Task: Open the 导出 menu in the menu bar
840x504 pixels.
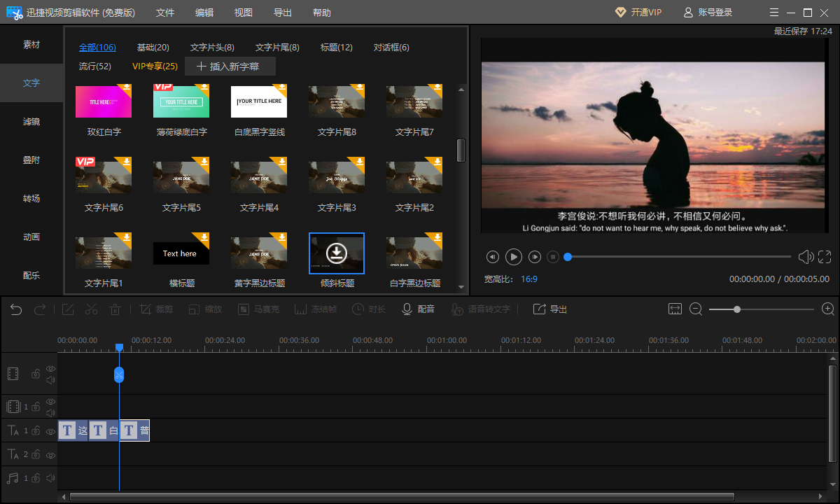Action: coord(283,13)
